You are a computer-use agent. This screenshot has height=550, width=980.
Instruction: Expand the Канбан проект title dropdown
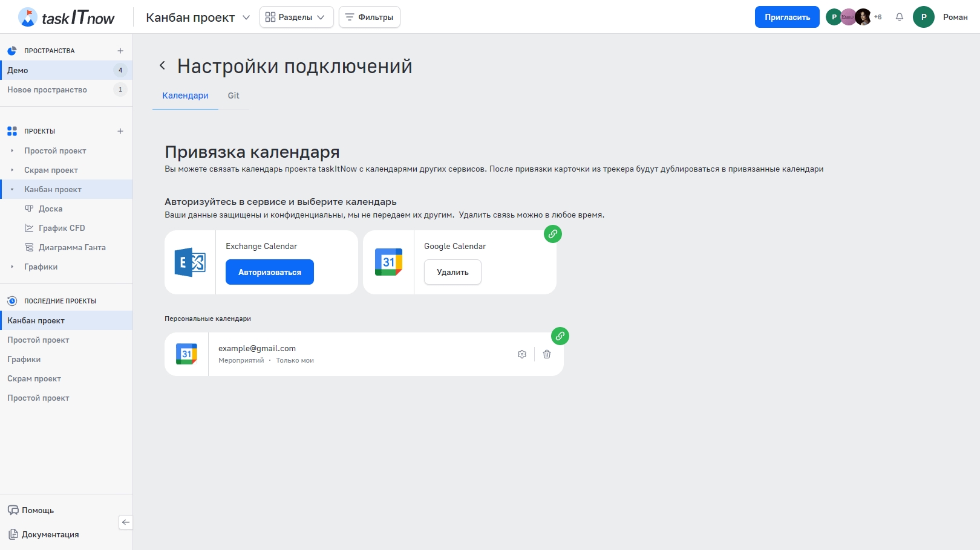[x=246, y=18]
